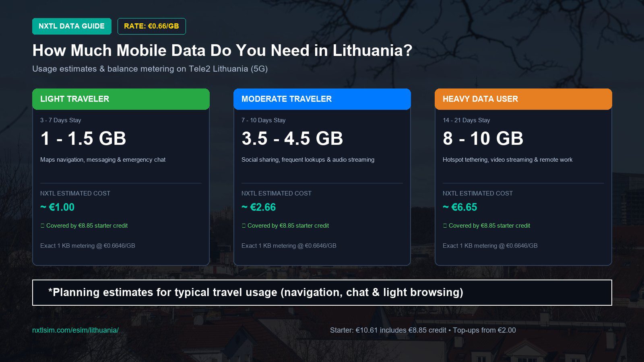Click the starter credit note in Moderate Traveler card
Image resolution: width=644 pixels, height=362 pixels.
coord(285,226)
